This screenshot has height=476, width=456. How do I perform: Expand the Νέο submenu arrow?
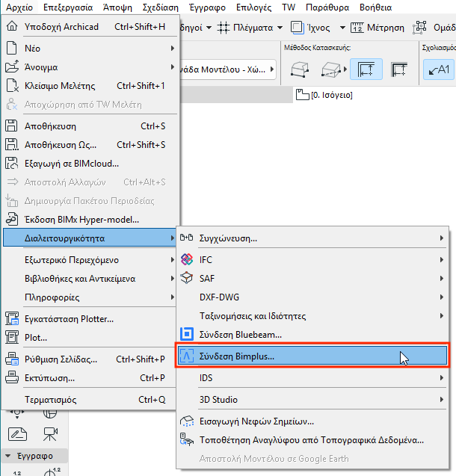coord(173,48)
